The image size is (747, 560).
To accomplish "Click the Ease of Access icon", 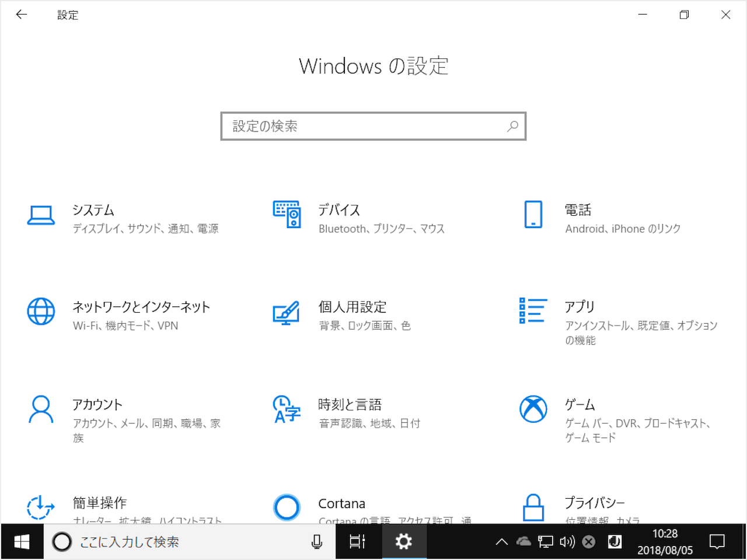I will point(41,508).
